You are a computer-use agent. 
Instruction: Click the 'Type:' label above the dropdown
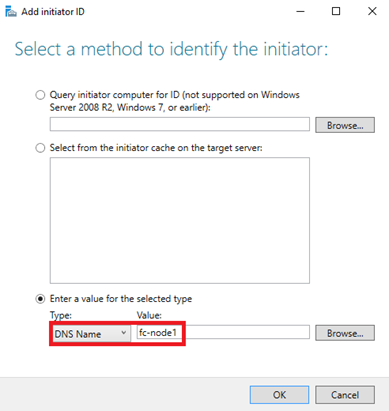[x=61, y=315]
